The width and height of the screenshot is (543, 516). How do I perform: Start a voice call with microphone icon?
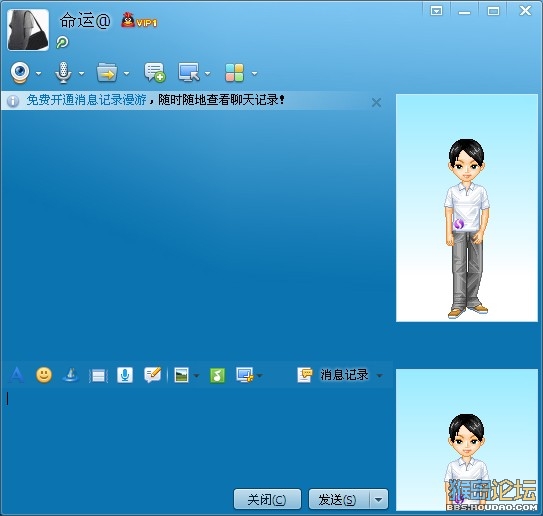(x=63, y=73)
